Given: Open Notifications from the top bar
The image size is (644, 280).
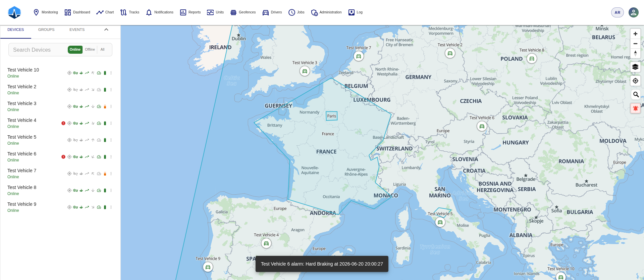Looking at the screenshot, I should point(160,12).
